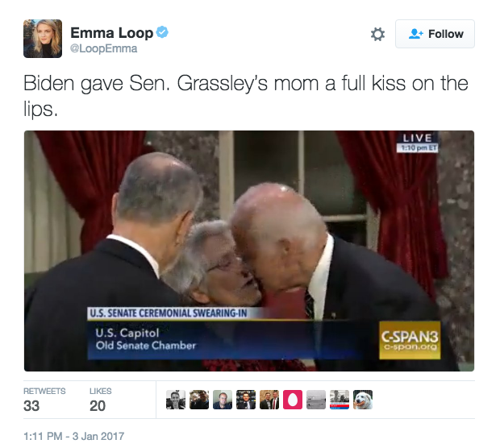Screen dimensions: 500x448
Task: Click the tweet timestamp 1:11 PM - 3 Jan 2017
Action: [73, 436]
